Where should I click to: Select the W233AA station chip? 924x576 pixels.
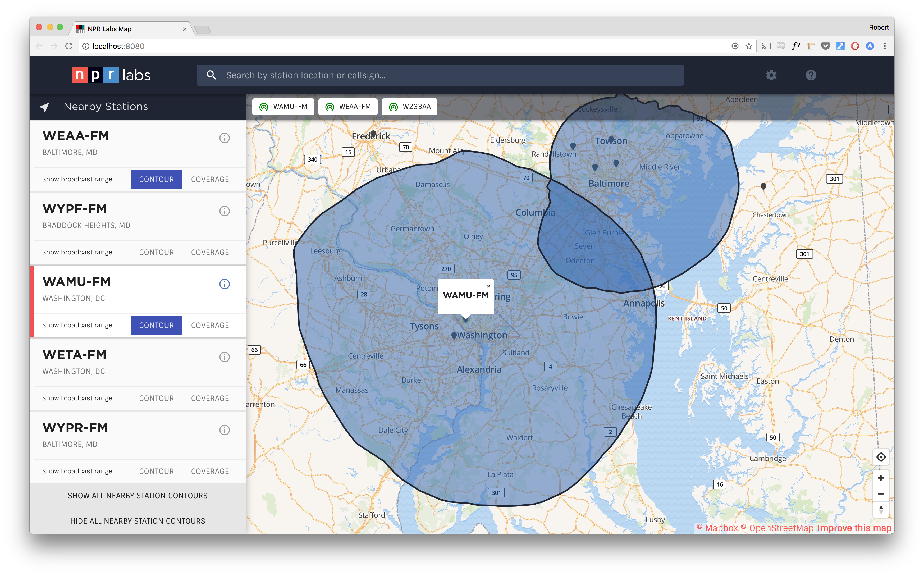(x=409, y=107)
